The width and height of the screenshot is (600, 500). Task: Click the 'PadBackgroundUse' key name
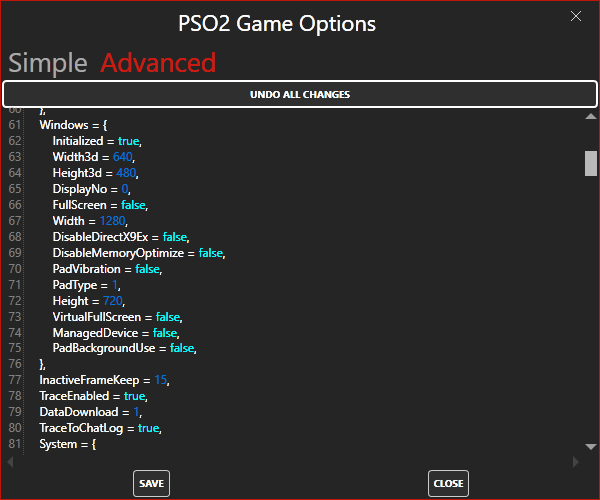click(104, 349)
